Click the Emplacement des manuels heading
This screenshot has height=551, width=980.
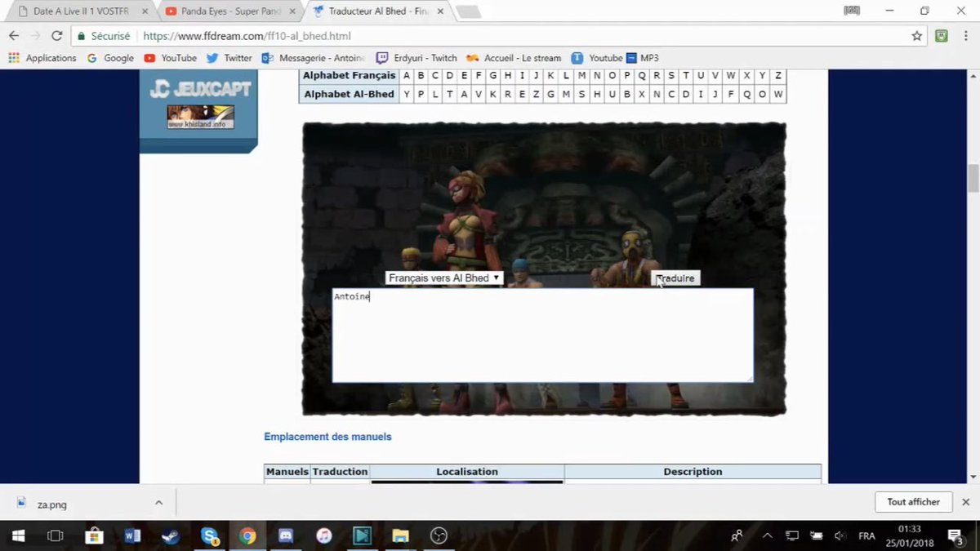tap(327, 437)
